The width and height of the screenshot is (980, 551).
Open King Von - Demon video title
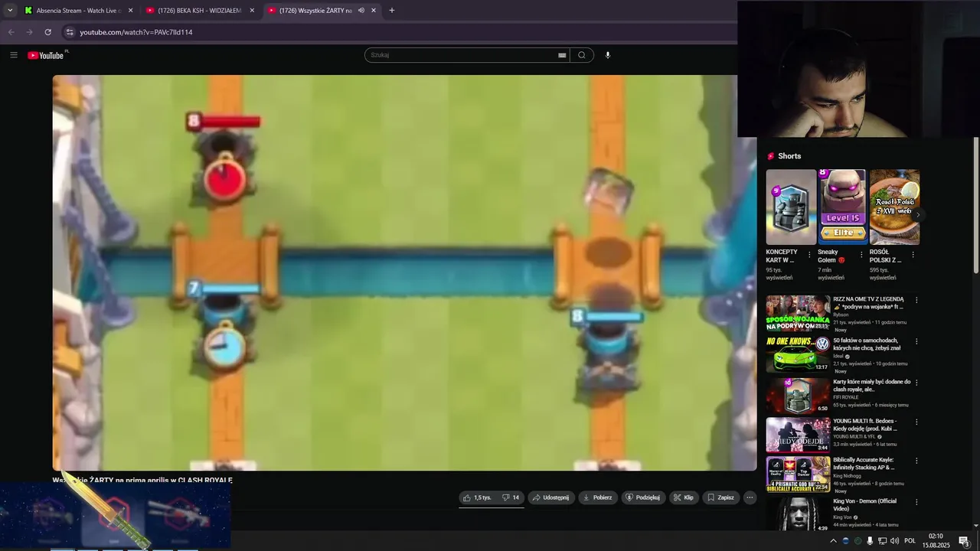pos(865,504)
